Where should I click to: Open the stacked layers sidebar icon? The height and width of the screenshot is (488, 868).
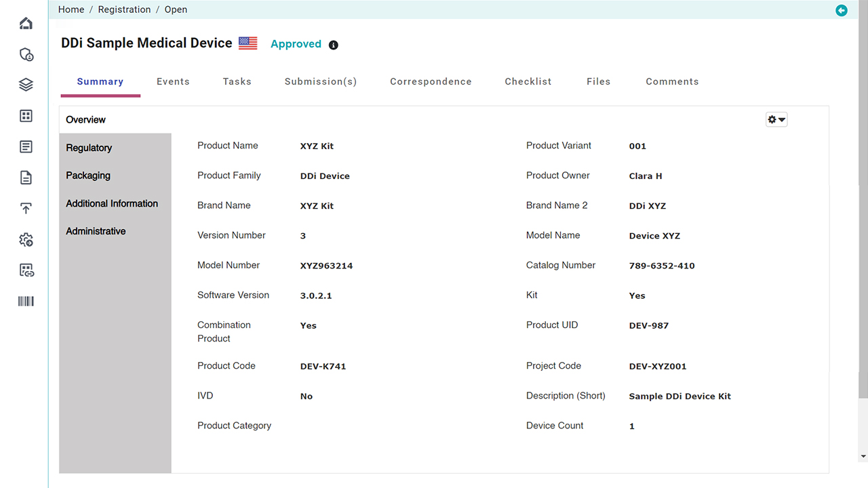(26, 85)
